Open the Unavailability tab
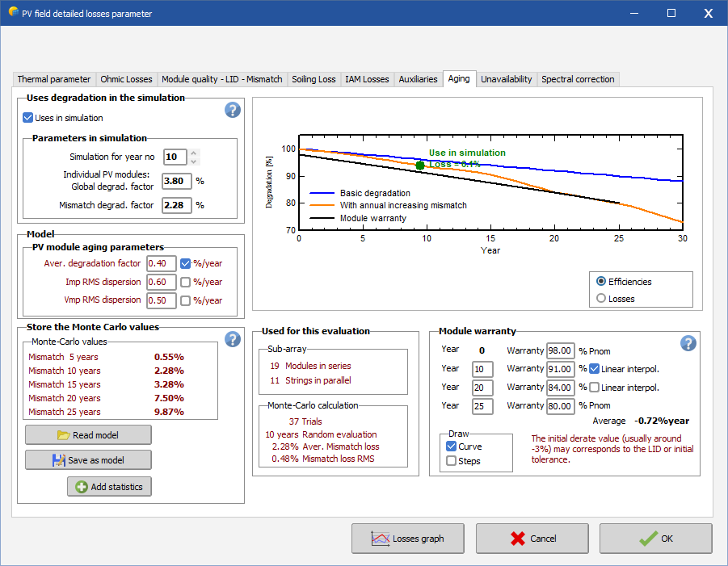 coord(506,79)
